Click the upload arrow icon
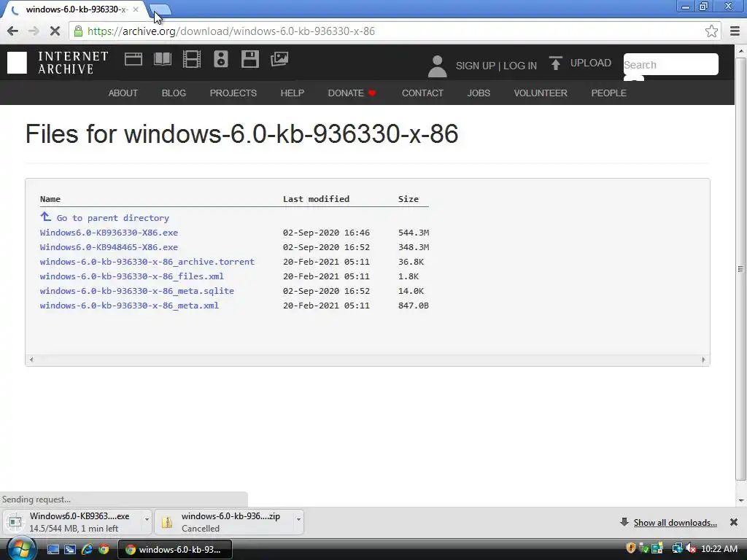This screenshot has height=560, width=747. [555, 63]
